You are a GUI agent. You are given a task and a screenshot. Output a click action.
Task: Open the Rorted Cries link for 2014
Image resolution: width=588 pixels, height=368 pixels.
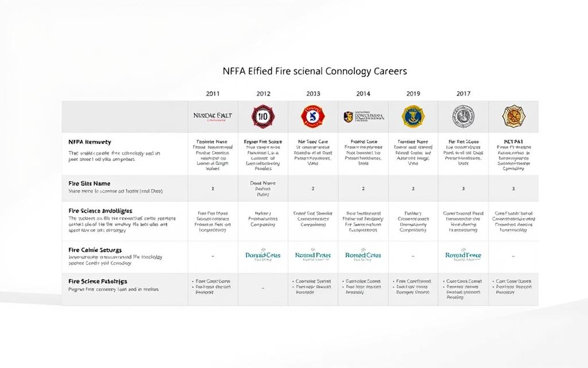[362, 255]
